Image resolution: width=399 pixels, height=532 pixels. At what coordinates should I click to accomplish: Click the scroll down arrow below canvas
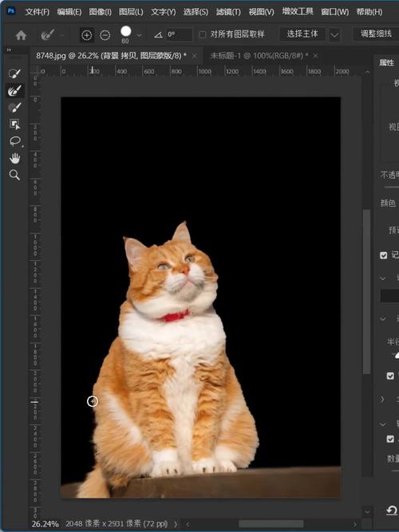click(367, 511)
